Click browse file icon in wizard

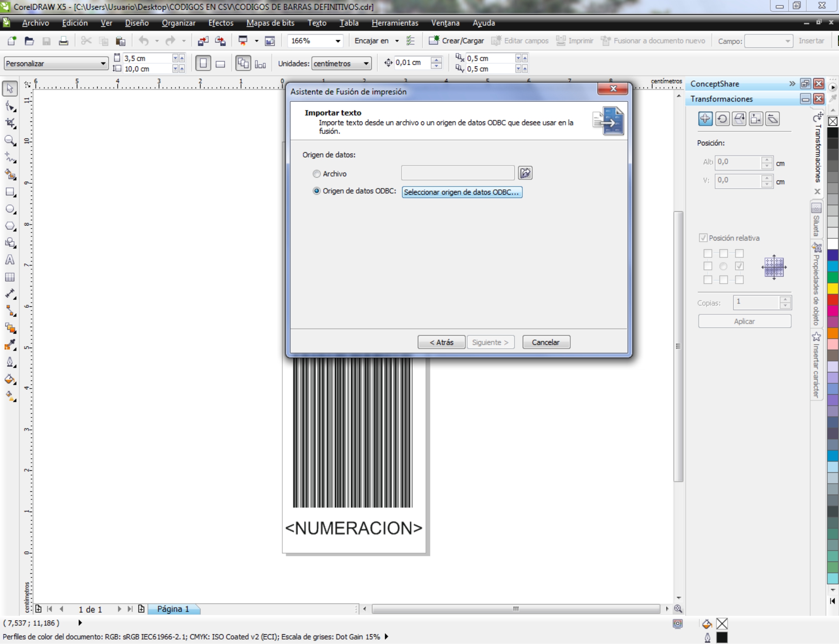(525, 173)
